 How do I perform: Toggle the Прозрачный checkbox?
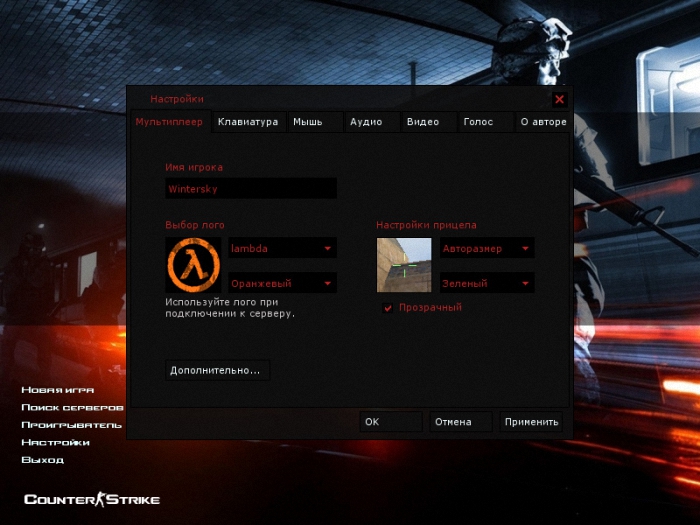click(388, 308)
